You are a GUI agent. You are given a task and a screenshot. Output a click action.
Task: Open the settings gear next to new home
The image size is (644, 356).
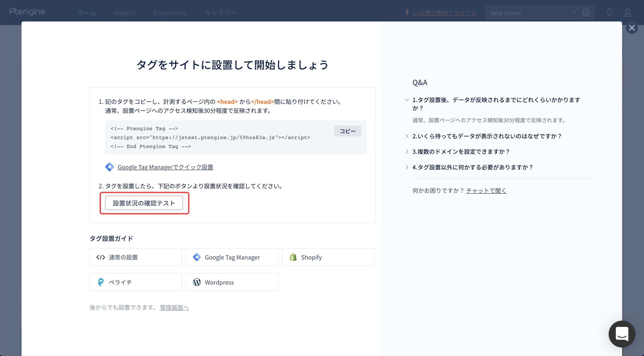(x=586, y=13)
